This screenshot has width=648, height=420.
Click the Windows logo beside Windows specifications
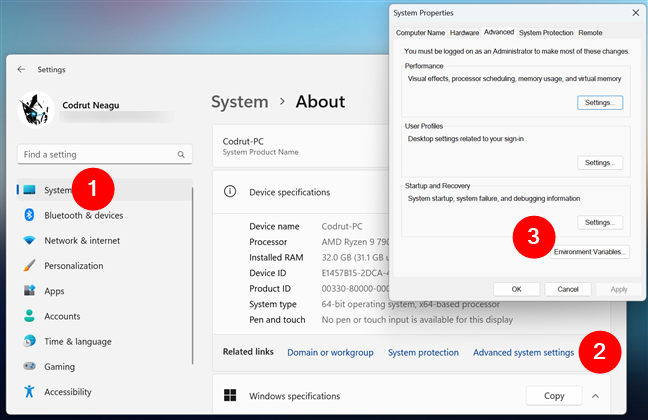tap(230, 395)
